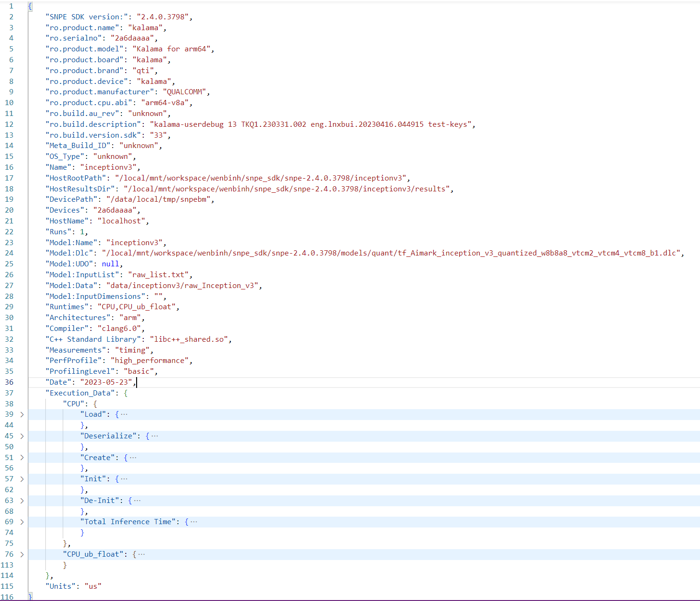Screen dimensions: 700x601
Task: Click ellipsis to unfold the "Deserialize" object
Action: [155, 436]
